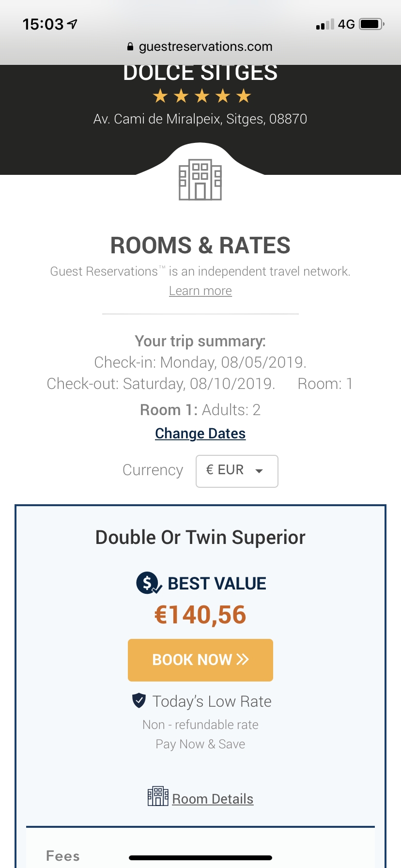The image size is (401, 868).
Task: Select the Double Or Twin Superior card header
Action: [200, 537]
